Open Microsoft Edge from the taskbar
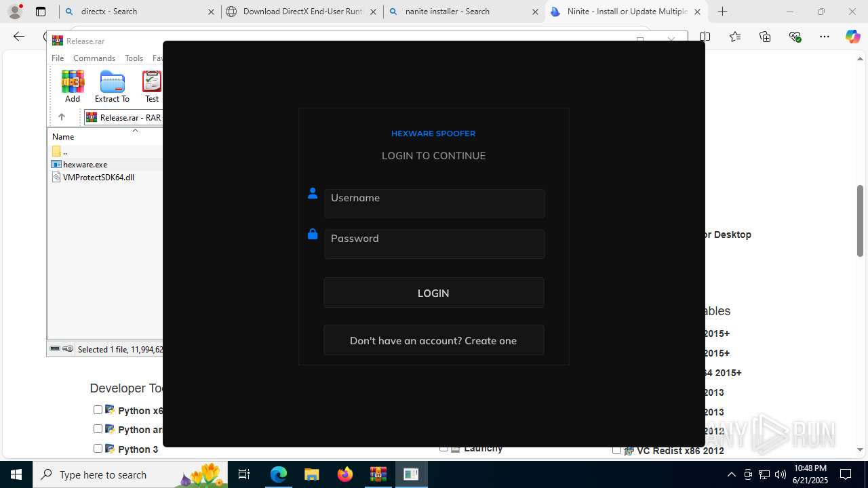 pyautogui.click(x=279, y=474)
